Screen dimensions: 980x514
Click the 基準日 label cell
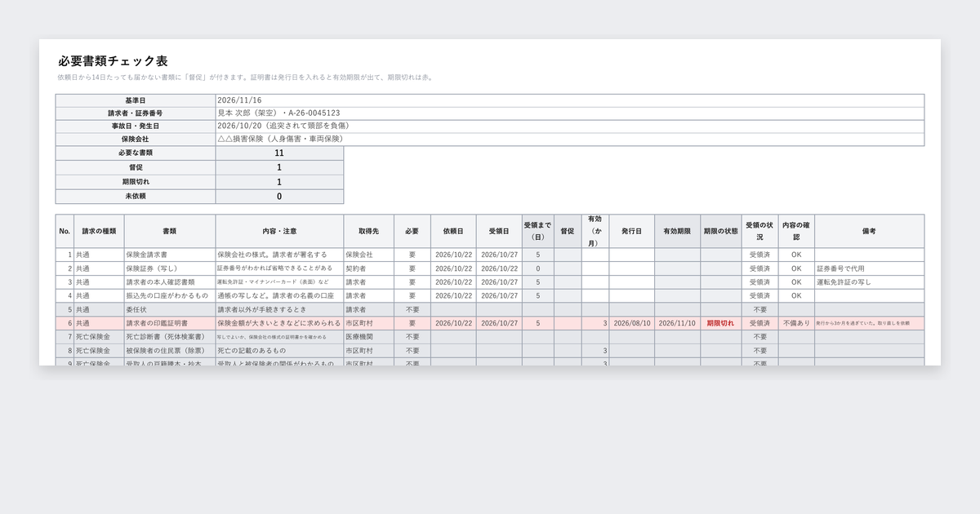point(136,100)
